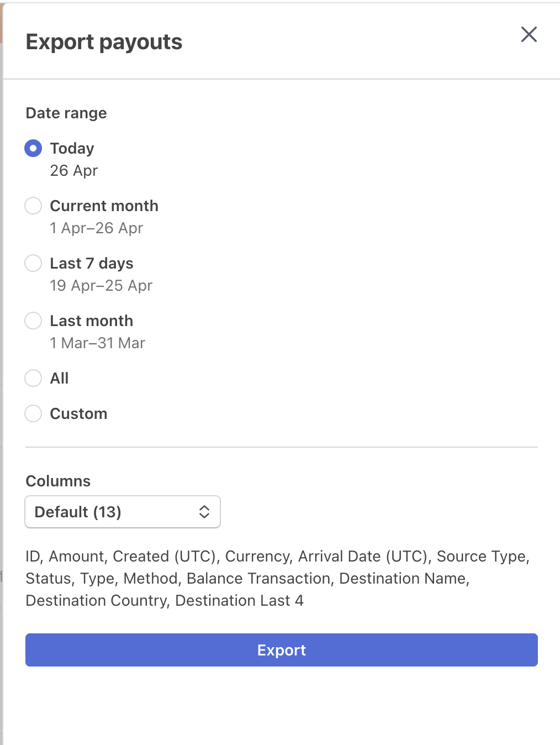Click the "1 Mar–31 Mar" date text
Image resolution: width=560 pixels, height=745 pixels.
point(97,343)
